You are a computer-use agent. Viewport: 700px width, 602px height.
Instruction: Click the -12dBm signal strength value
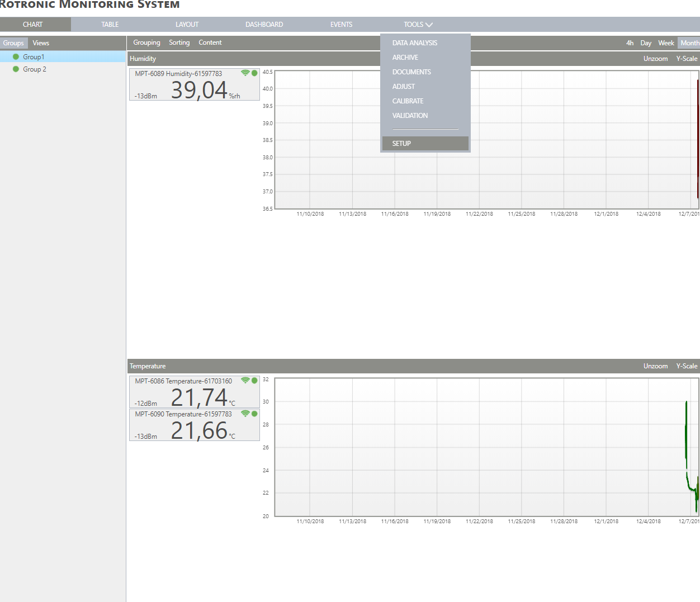point(145,404)
